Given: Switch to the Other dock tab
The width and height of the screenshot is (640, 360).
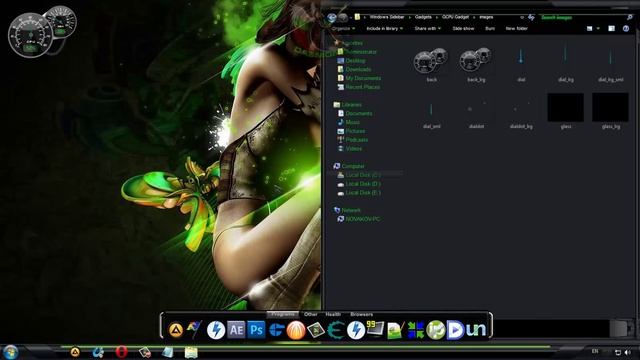Looking at the screenshot, I should [x=310, y=314].
